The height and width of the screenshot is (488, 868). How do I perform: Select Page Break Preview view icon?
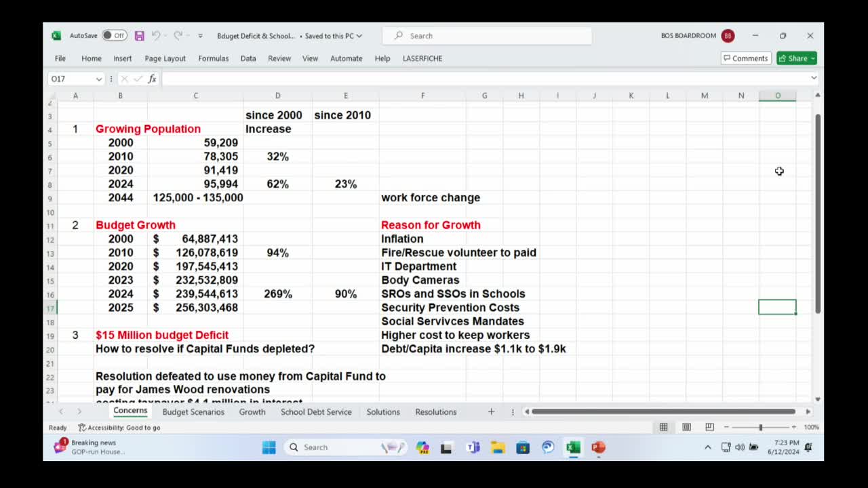[709, 427]
